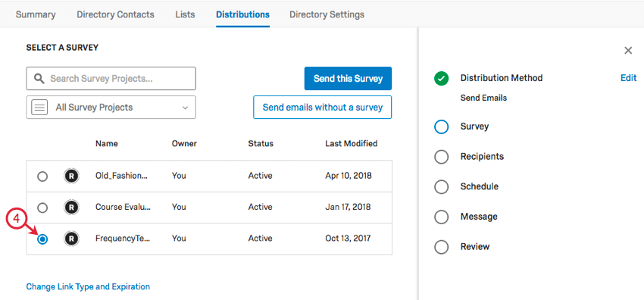Viewport: 644px width, 300px height.
Task: Focus the Search Survey Projects field
Action: (x=111, y=78)
